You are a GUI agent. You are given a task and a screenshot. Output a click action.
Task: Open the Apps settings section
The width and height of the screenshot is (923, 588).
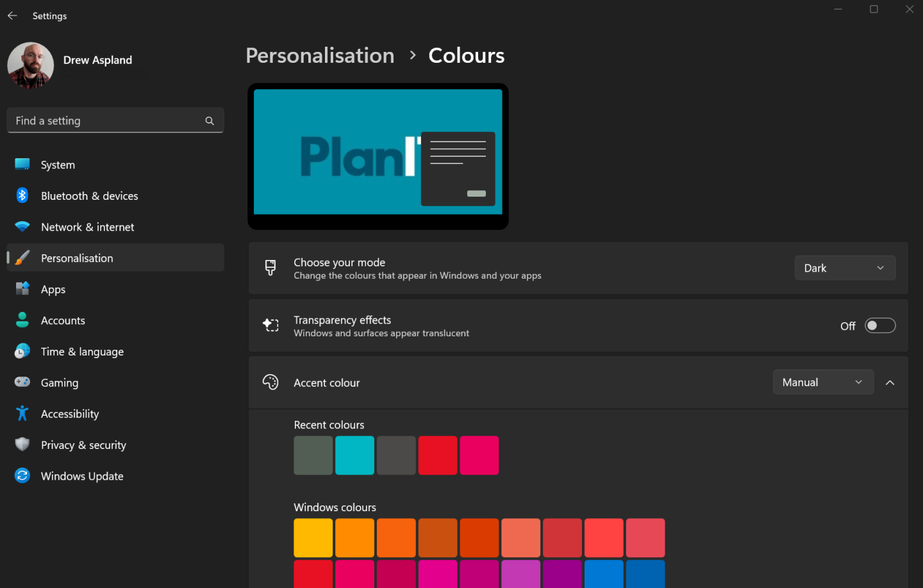click(x=22, y=289)
